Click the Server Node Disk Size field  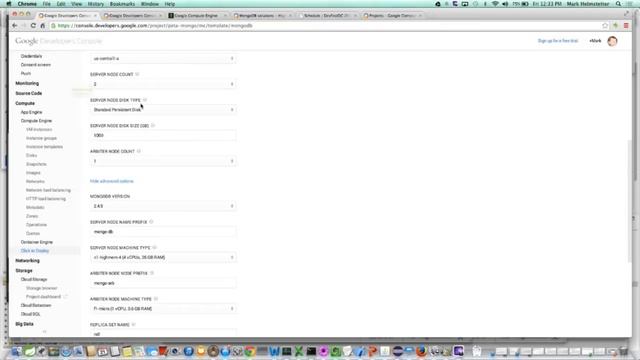pyautogui.click(x=163, y=136)
